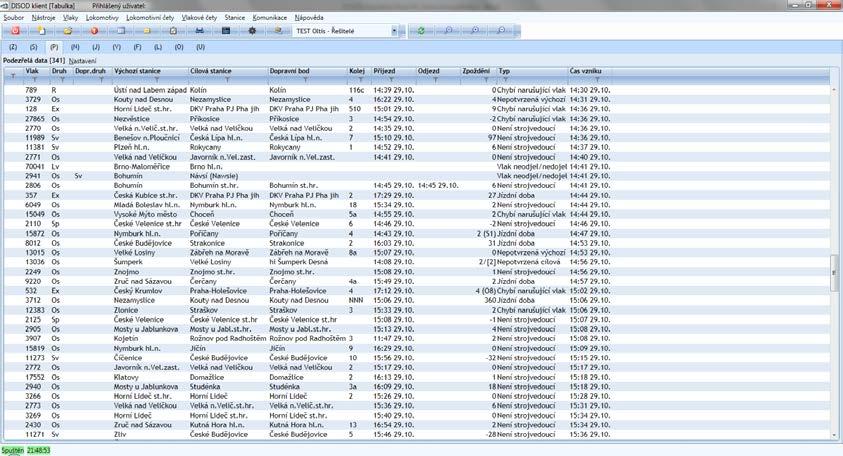
Task: Select the Ústí nad Labem západ cell
Action: coord(150,90)
